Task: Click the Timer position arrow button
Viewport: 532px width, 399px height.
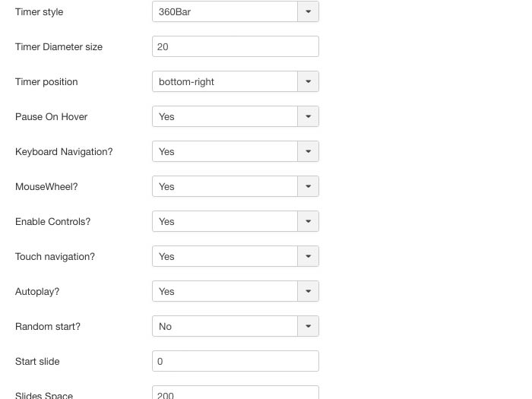Action: [308, 81]
